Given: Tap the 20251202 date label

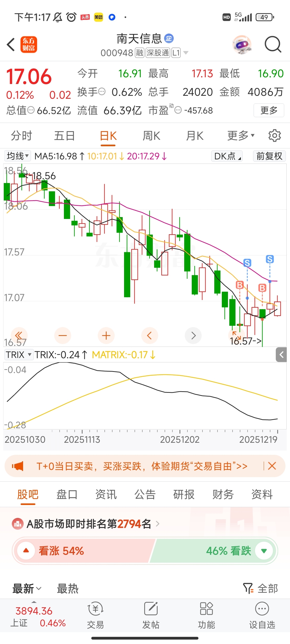Looking at the screenshot, I should (180, 440).
